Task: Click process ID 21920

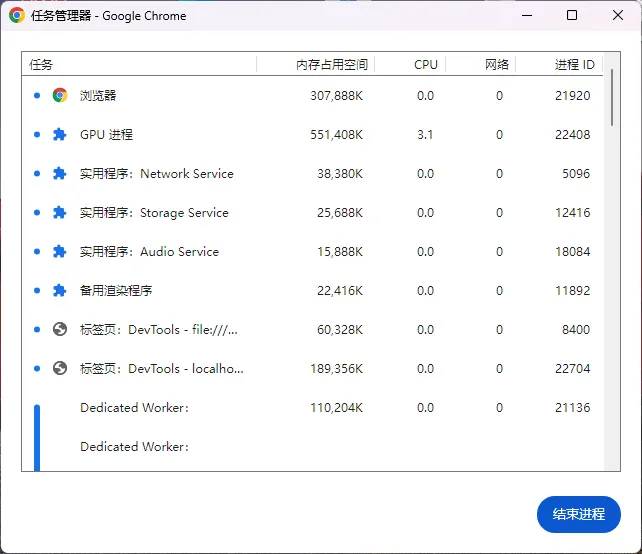Action: click(x=572, y=96)
